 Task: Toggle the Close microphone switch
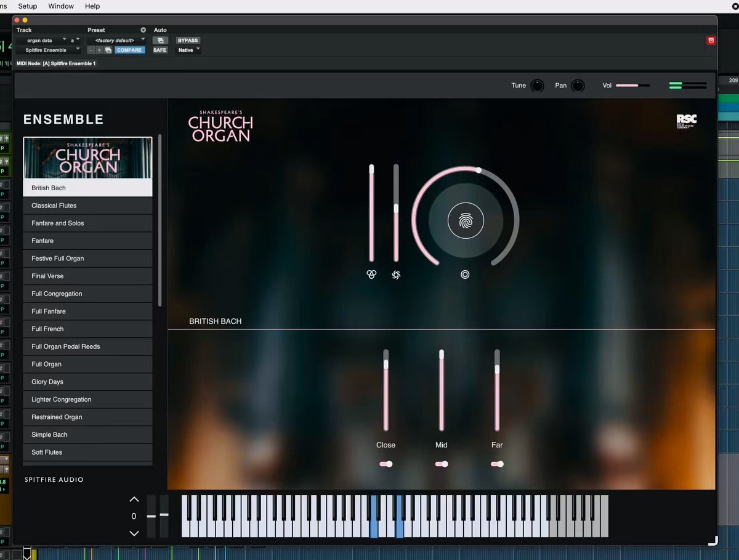point(386,464)
